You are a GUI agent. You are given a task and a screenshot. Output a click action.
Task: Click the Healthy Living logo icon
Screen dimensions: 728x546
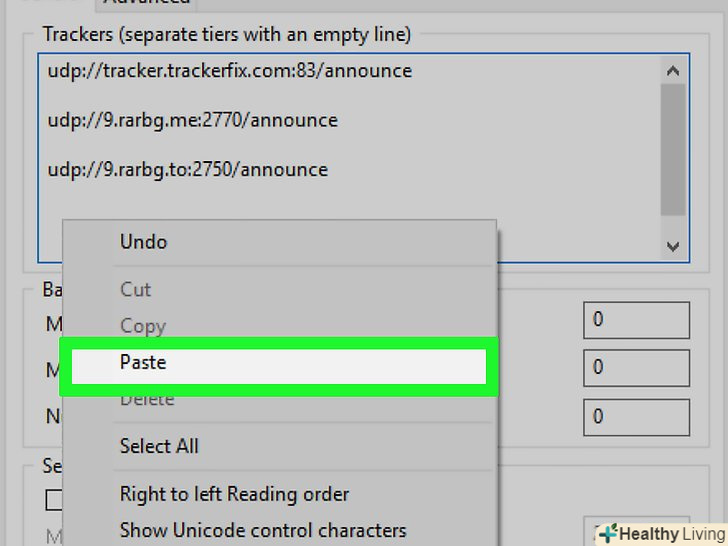(x=606, y=534)
